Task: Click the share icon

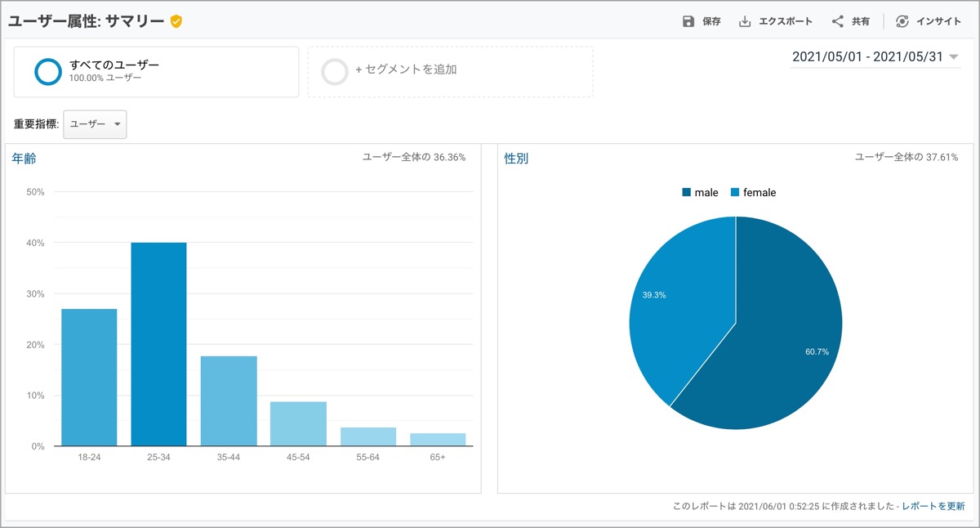Action: (837, 22)
